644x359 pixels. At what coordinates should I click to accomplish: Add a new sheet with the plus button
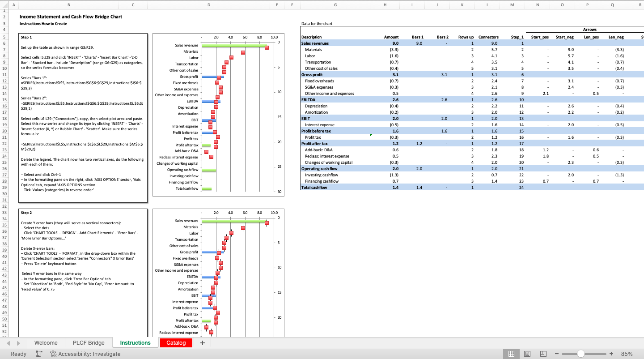[x=203, y=343]
